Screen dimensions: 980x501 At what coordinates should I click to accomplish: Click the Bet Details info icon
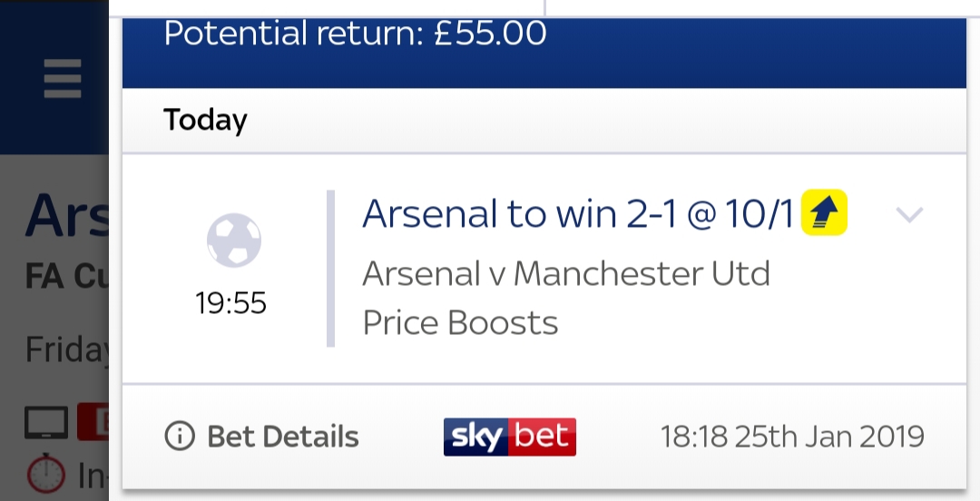point(180,436)
